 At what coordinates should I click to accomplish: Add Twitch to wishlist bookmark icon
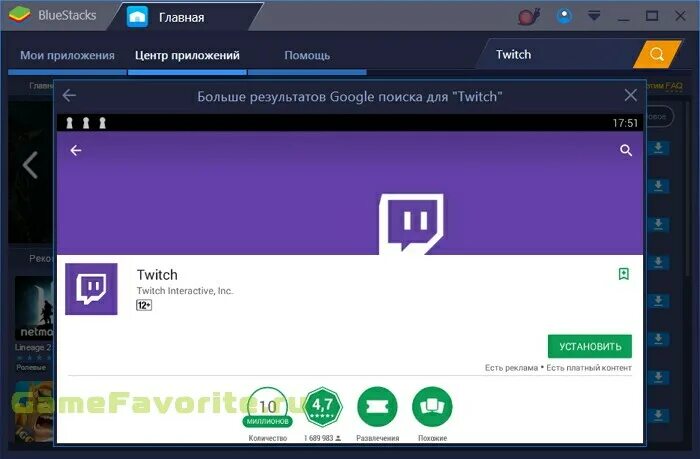(624, 274)
